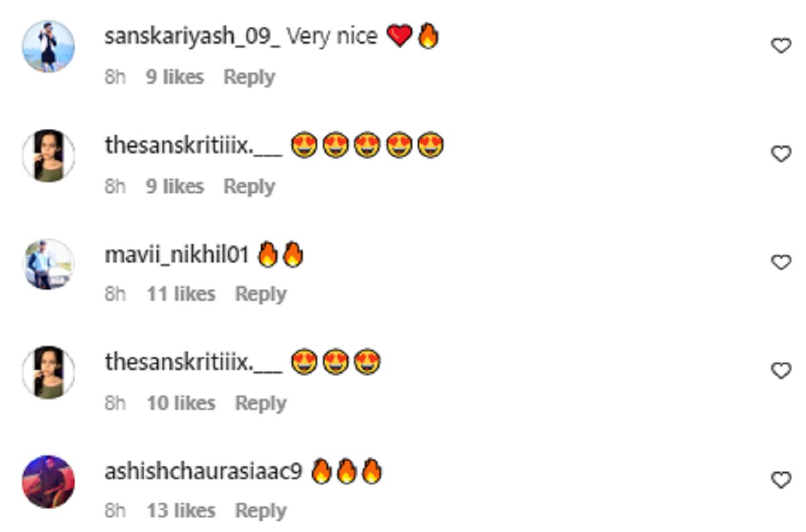Reply to thesanskritiiix comment with 9 likes
This screenshot has width=806, height=532.
(249, 186)
